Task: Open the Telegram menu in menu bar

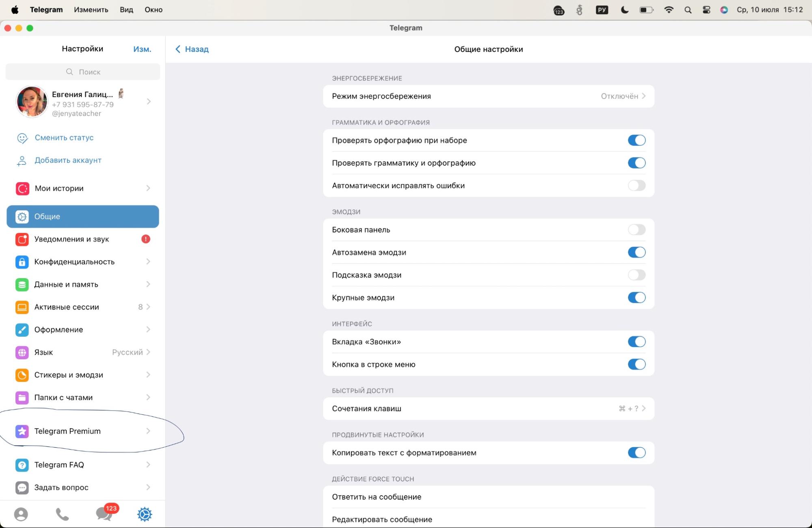Action: pos(46,10)
